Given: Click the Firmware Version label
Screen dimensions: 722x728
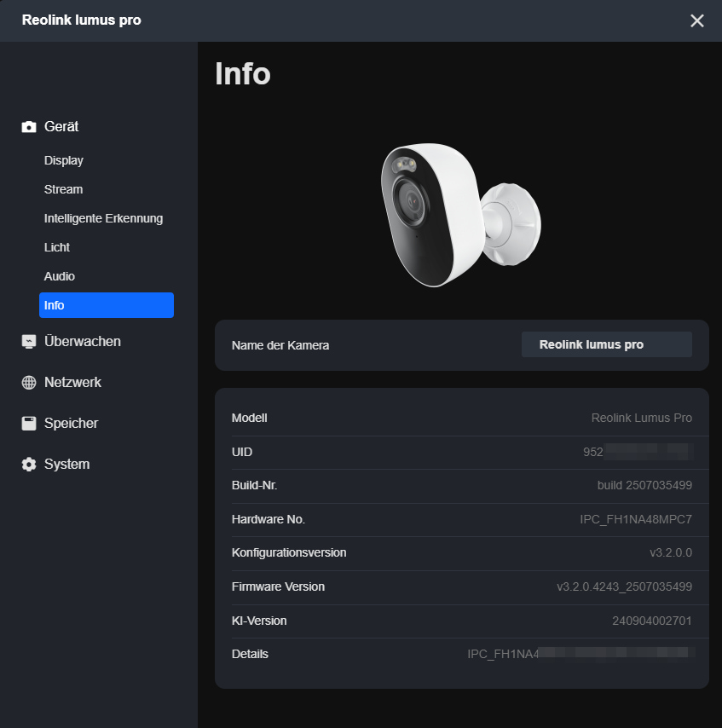Looking at the screenshot, I should coord(278,586).
